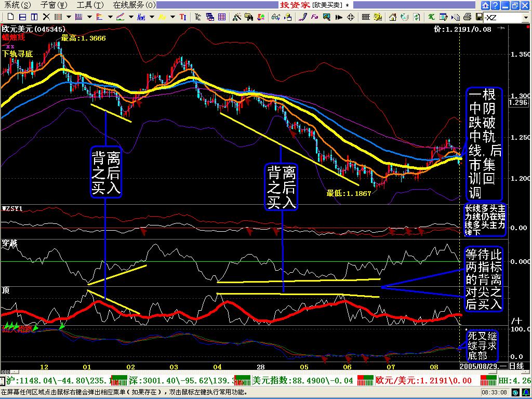Split window horizontally with two-row layout icon
532x399 pixels.
tap(23, 17)
